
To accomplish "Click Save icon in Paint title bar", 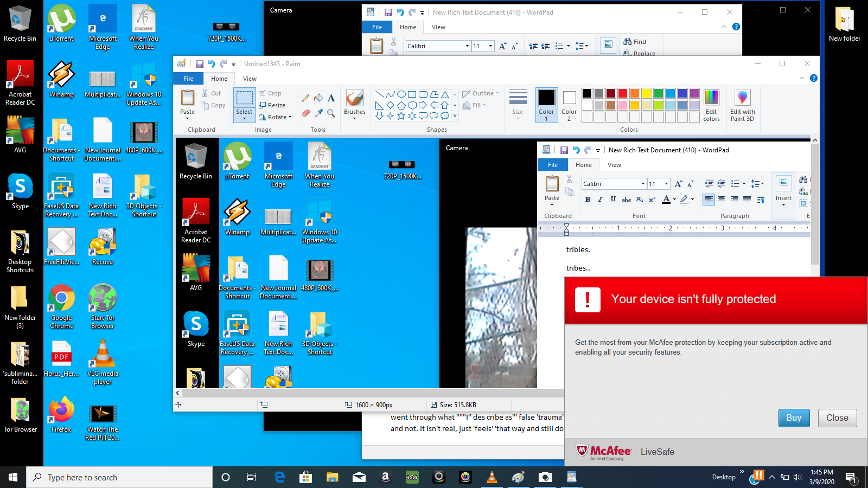I will (200, 64).
